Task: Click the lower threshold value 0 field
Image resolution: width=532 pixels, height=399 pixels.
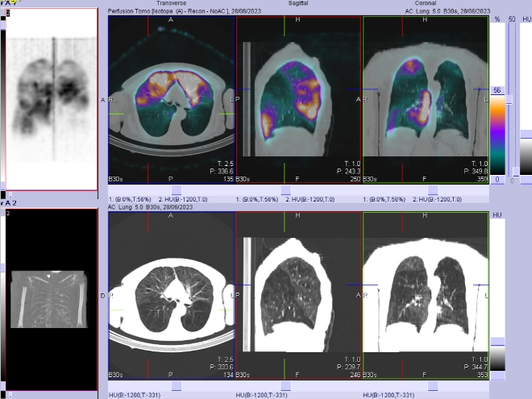Action: 497,179
